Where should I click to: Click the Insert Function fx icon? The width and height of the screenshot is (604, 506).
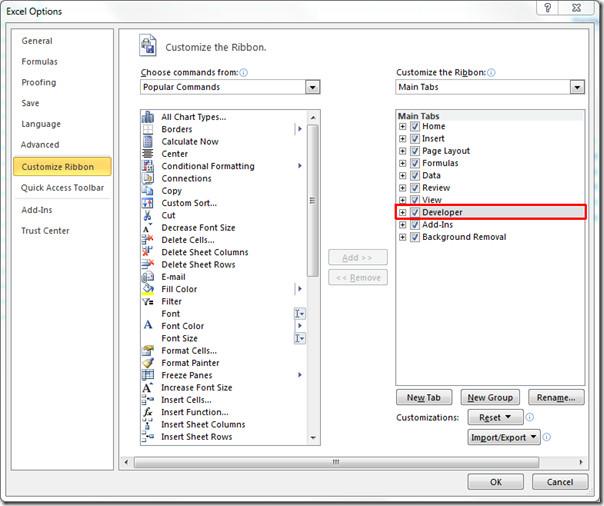tap(148, 412)
